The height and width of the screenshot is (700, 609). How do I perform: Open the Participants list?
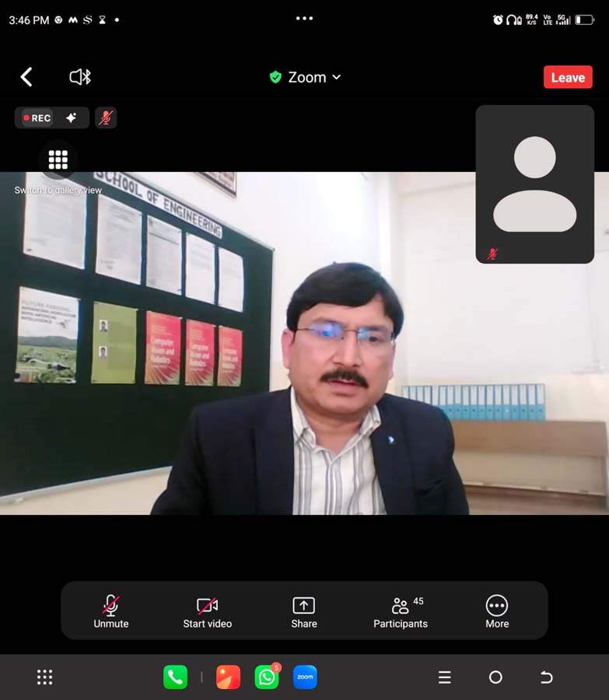401,611
